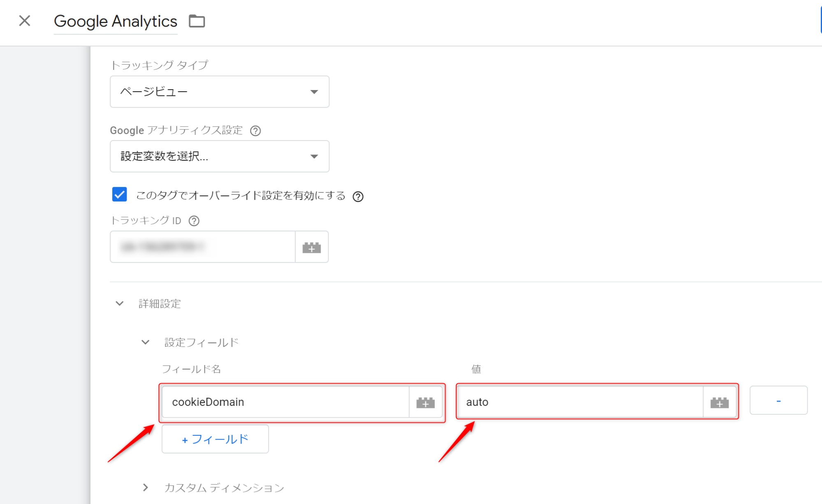Click the トラッキング タイプ label
Image resolution: width=822 pixels, height=504 pixels.
click(x=159, y=65)
